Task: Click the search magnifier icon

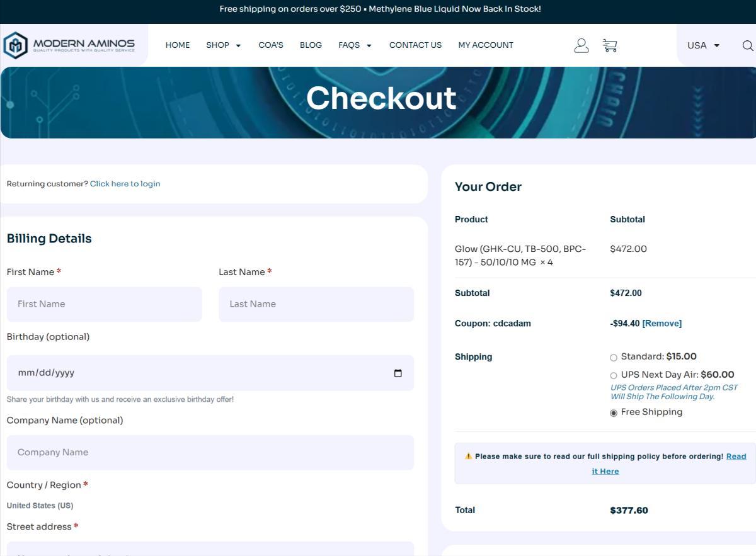Action: [747, 45]
